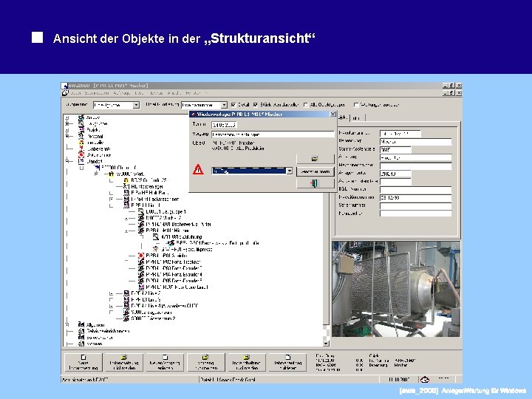Viewport: 532px width, 399px height.
Task: Click the Form Trockner row icon
Action: point(141,262)
